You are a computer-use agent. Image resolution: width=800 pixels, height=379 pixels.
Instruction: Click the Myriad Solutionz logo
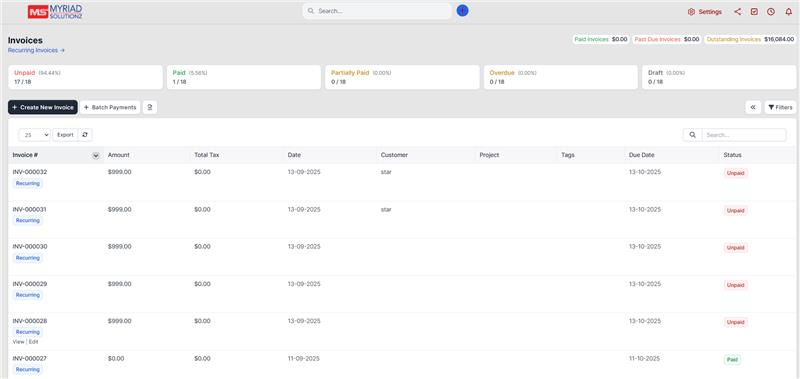point(55,12)
